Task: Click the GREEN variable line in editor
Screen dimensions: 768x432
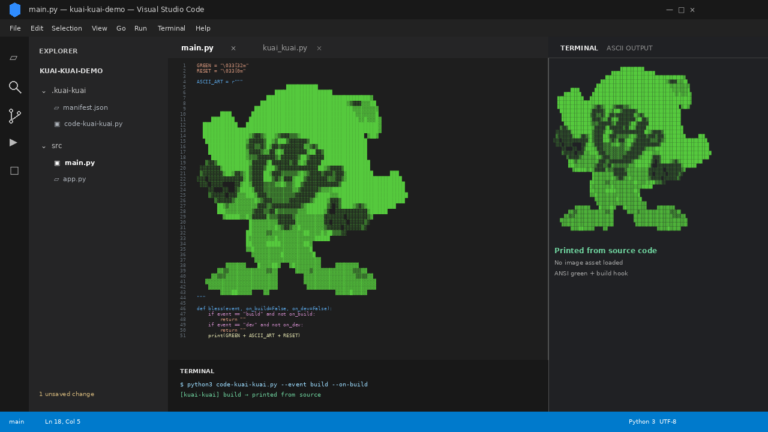Action: coord(223,65)
